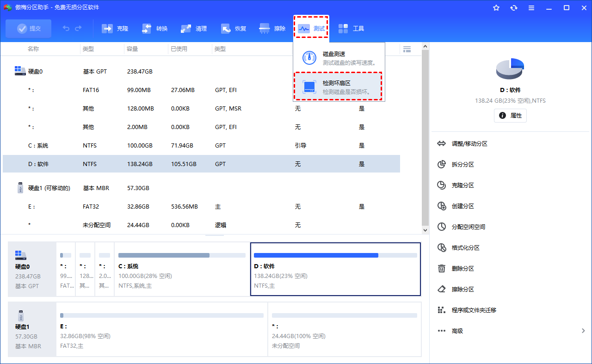Click the D: 软件 partition usage bar
The image size is (592, 364).
click(x=335, y=255)
